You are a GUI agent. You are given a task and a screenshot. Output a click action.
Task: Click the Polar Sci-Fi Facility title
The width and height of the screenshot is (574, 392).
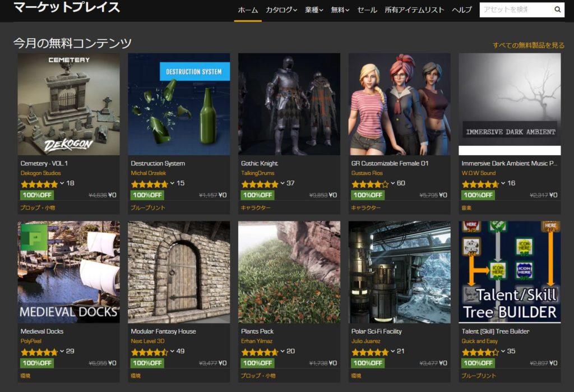[x=376, y=331]
